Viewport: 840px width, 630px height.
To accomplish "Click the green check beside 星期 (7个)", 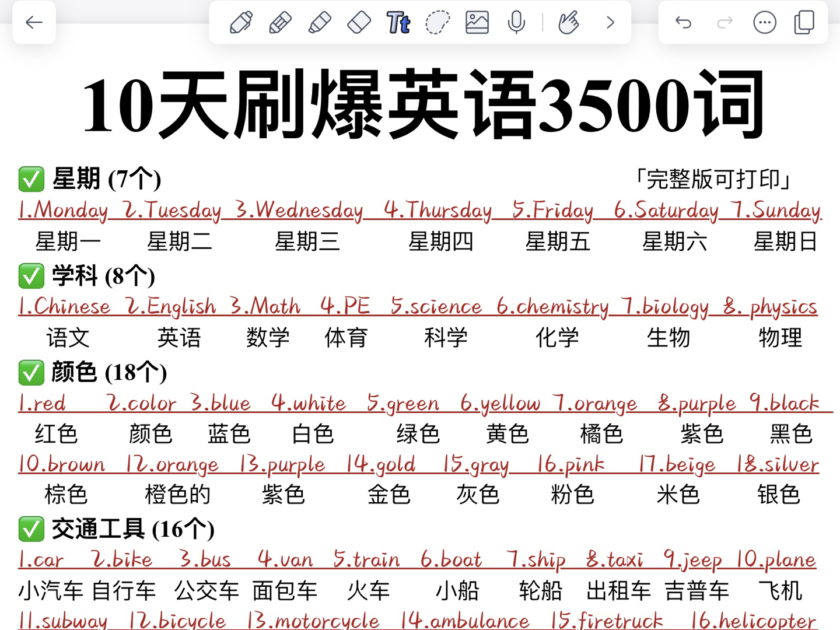I will (x=32, y=179).
